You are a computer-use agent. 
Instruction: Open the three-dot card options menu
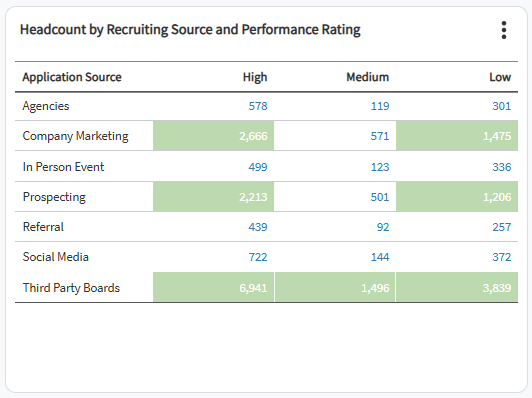click(504, 30)
